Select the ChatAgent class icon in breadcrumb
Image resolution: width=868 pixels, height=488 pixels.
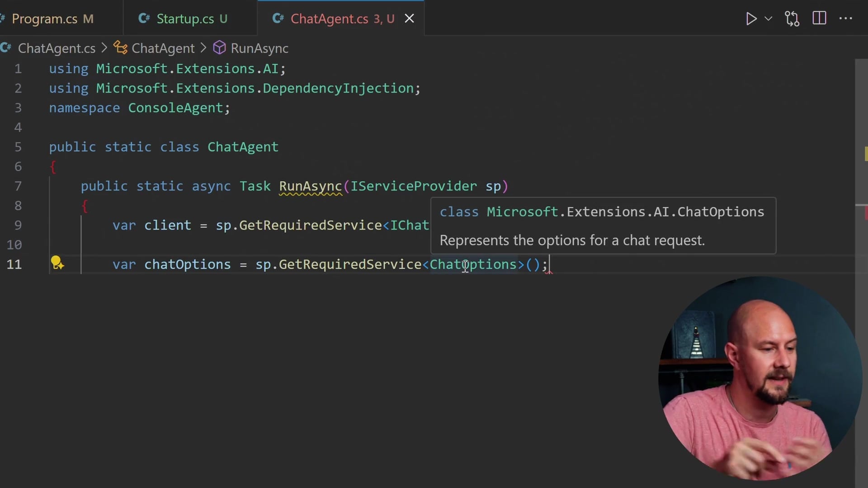click(x=119, y=48)
